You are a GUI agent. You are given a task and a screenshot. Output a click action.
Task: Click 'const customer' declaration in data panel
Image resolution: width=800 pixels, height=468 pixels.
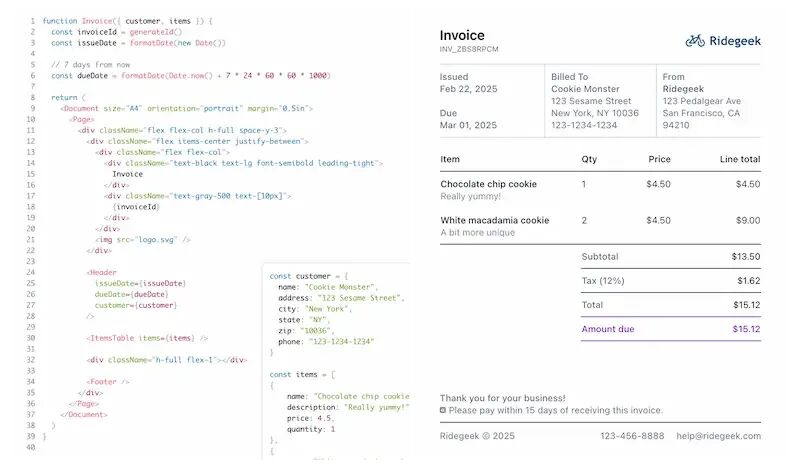pyautogui.click(x=309, y=276)
